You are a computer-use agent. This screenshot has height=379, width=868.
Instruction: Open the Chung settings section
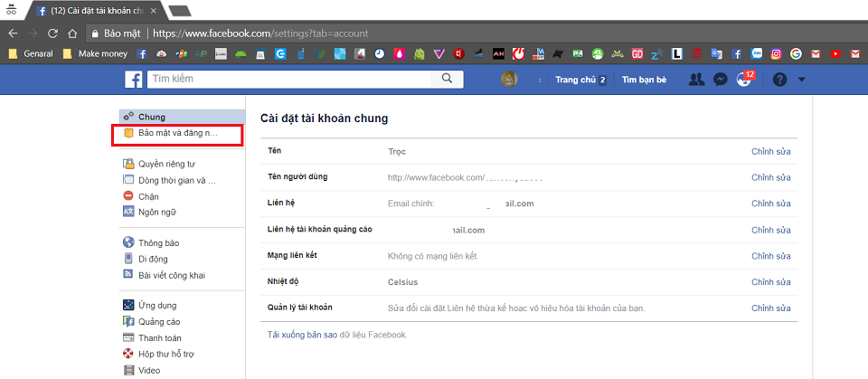182,117
